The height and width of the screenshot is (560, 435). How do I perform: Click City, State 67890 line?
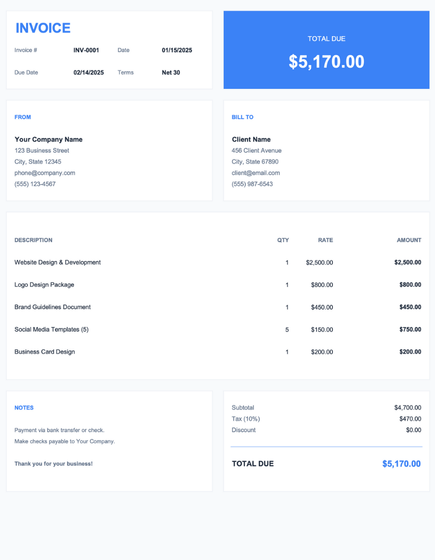click(x=255, y=162)
